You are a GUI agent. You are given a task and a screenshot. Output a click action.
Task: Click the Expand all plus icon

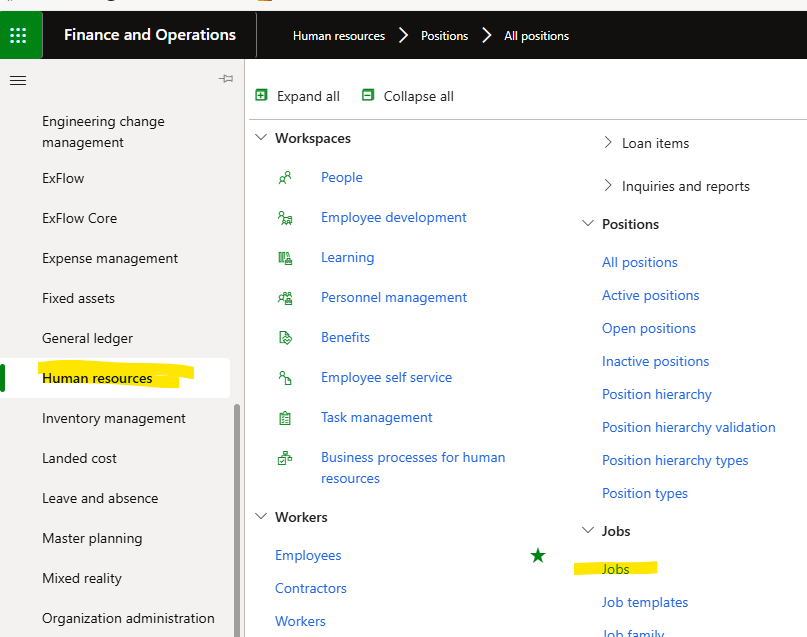pyautogui.click(x=261, y=95)
